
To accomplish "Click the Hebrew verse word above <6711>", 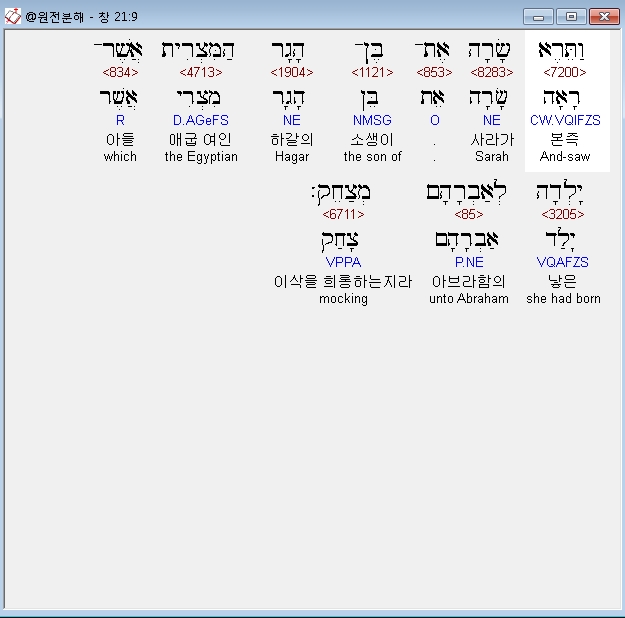I will 341,193.
